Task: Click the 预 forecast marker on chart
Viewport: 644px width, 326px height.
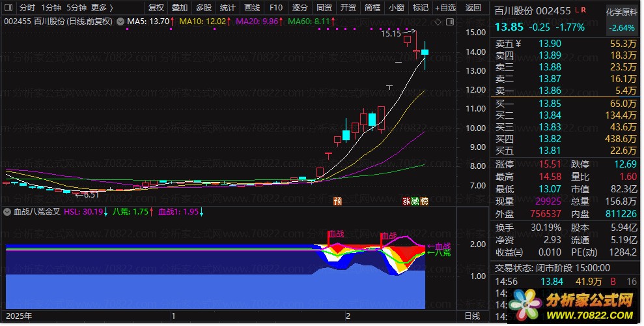Action: [x=337, y=201]
